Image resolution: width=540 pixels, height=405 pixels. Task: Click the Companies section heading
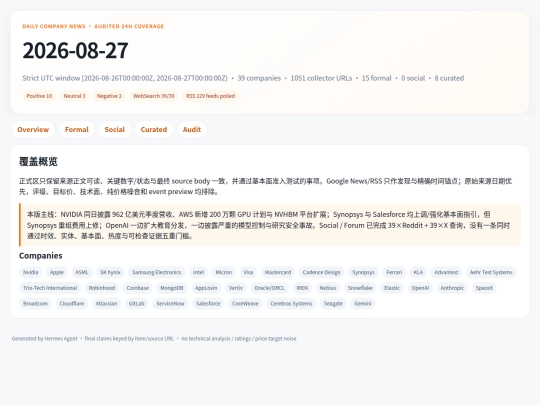click(41, 256)
